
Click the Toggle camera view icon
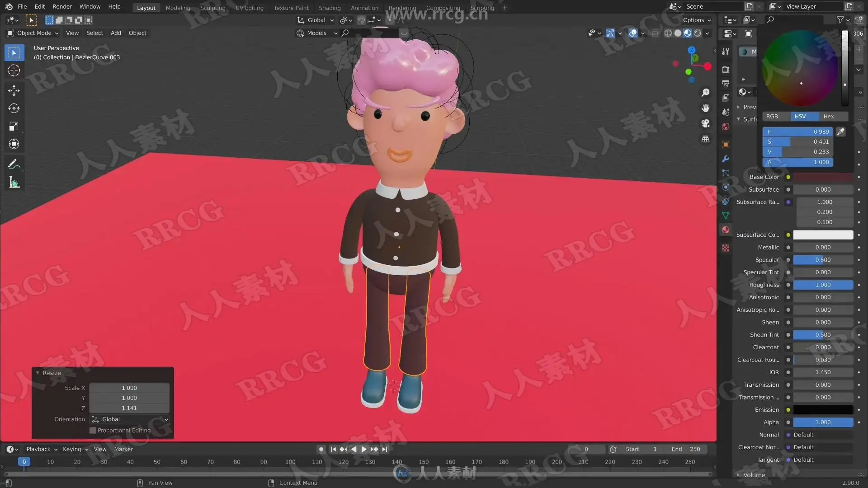point(705,123)
